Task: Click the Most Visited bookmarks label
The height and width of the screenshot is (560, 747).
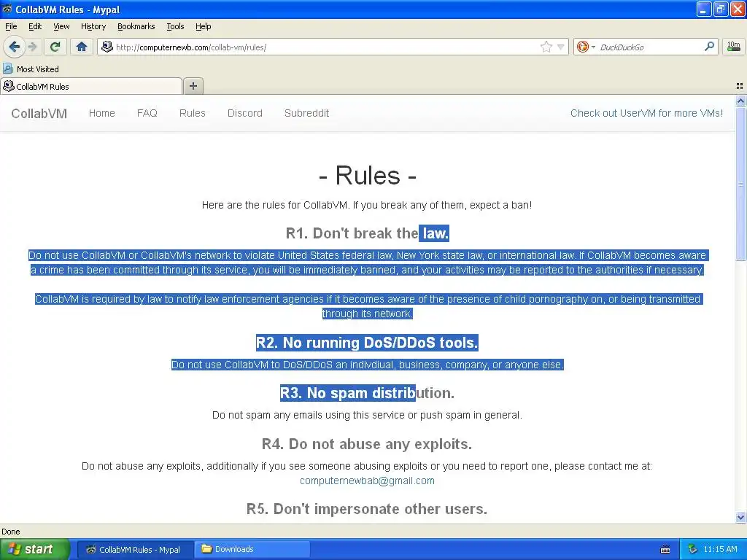Action: pos(38,69)
